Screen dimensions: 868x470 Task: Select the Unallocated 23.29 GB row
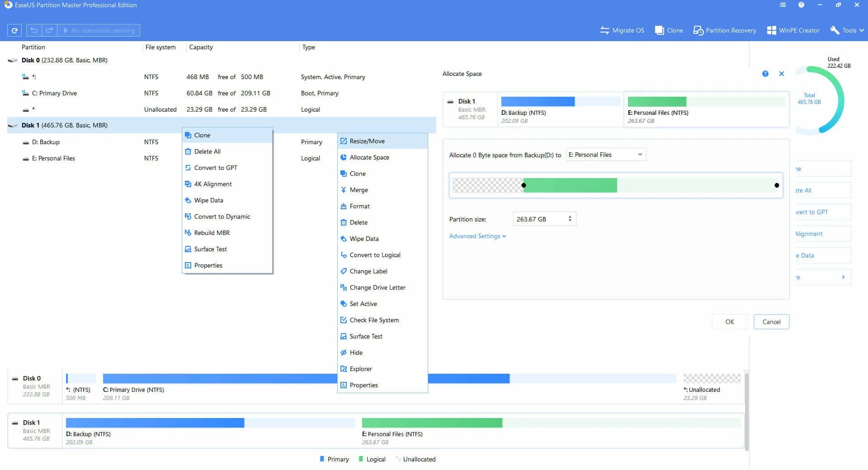(222, 109)
